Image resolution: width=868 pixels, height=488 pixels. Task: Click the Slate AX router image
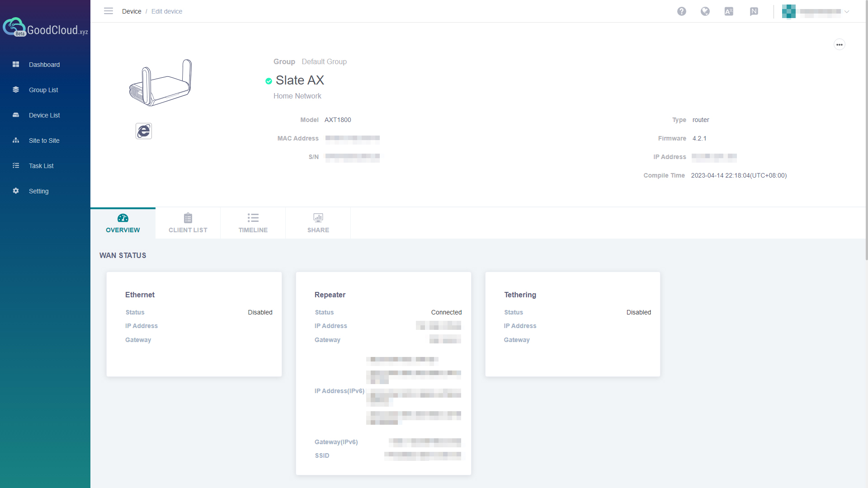click(x=160, y=83)
